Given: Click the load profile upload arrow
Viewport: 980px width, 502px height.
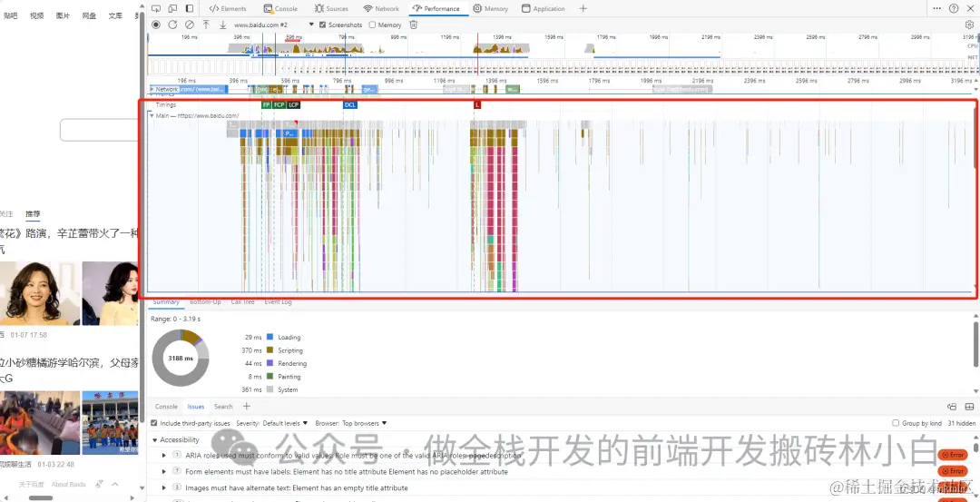Looking at the screenshot, I should 206,25.
